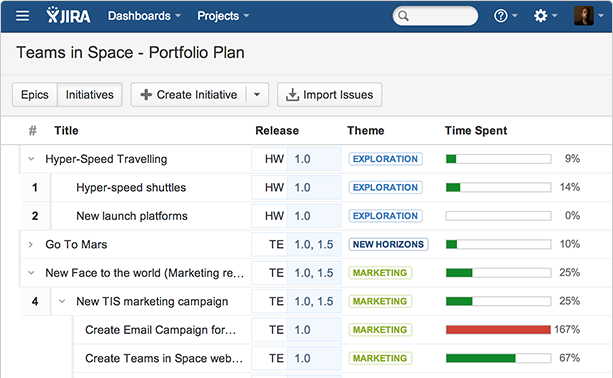Click MARKETING tag on New TIS marketing campaign row
613x378 pixels.
[x=380, y=301]
